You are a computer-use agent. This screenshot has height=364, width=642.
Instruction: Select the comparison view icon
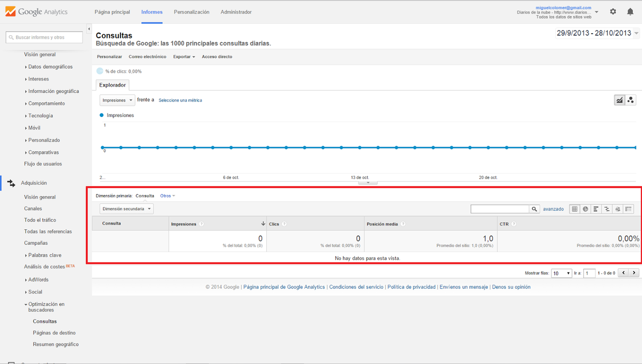[x=607, y=209]
